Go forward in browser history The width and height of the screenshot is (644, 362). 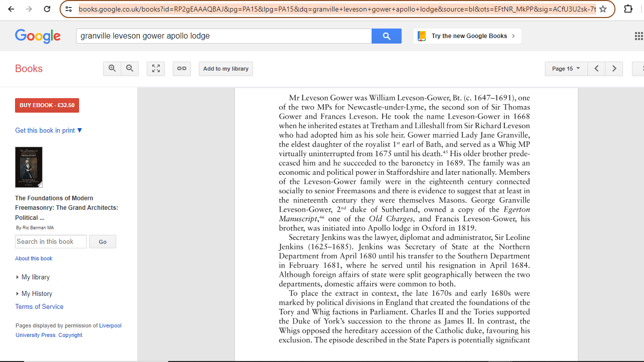[x=29, y=9]
